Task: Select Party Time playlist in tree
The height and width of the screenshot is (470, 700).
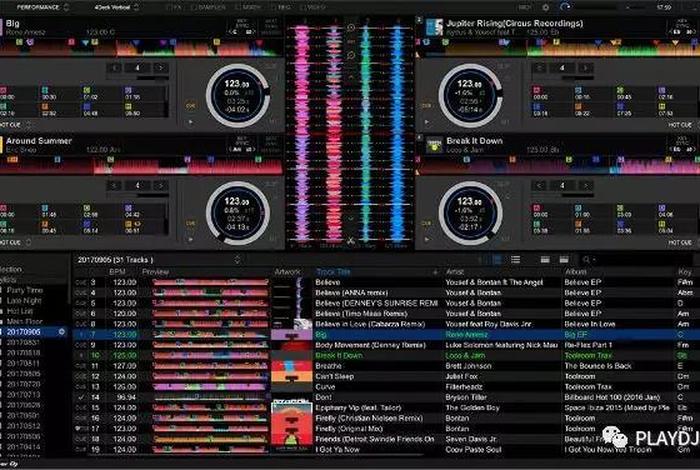Action: tap(25, 290)
